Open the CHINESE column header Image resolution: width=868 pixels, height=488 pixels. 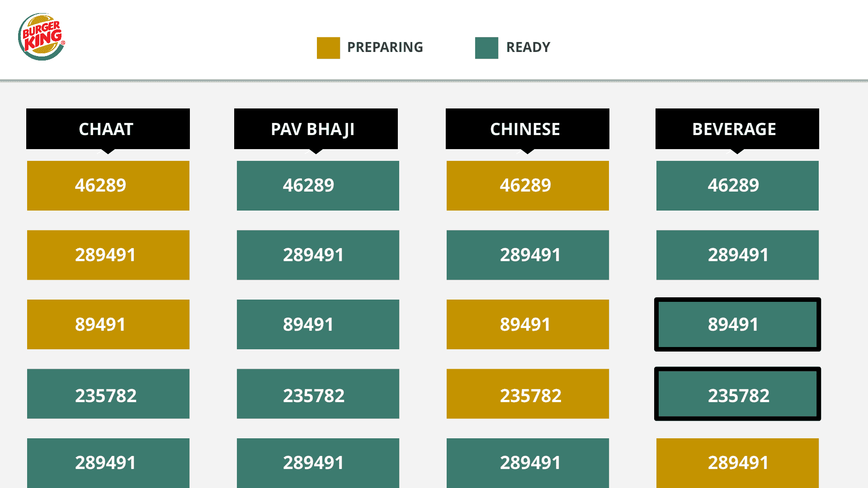click(527, 129)
